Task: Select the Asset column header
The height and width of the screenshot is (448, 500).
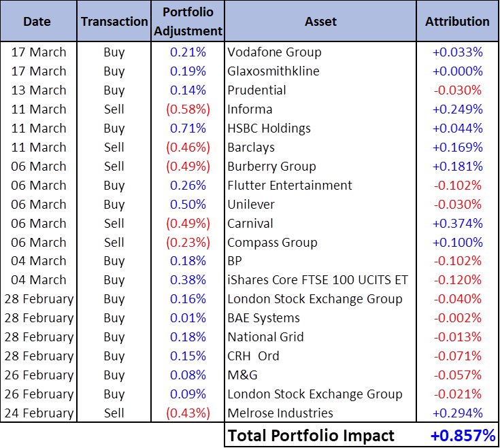Action: (x=320, y=21)
